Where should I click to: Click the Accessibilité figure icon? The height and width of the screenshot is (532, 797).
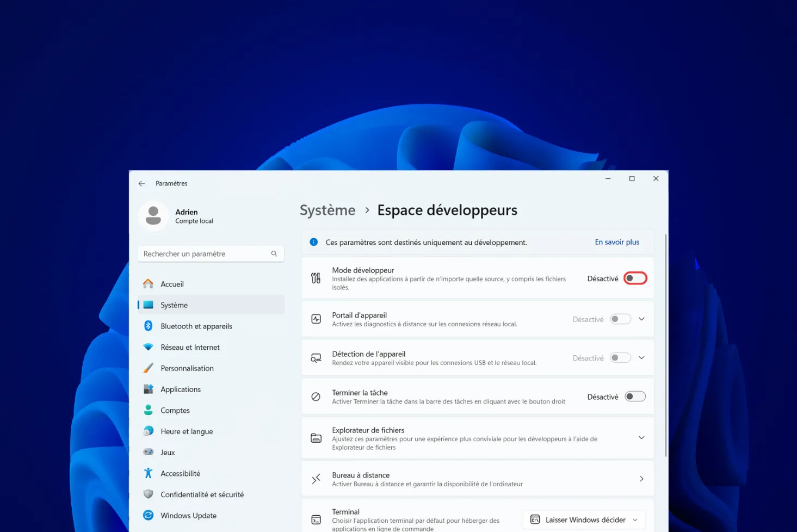(148, 473)
